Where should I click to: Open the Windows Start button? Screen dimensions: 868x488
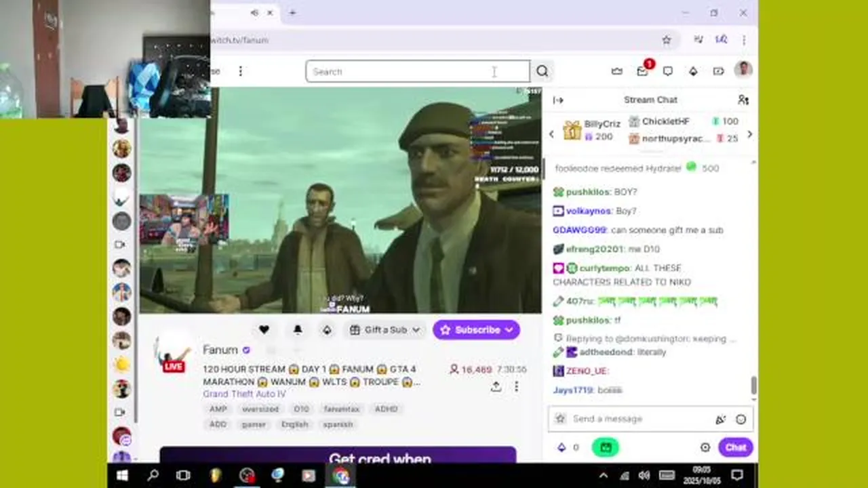click(x=123, y=476)
